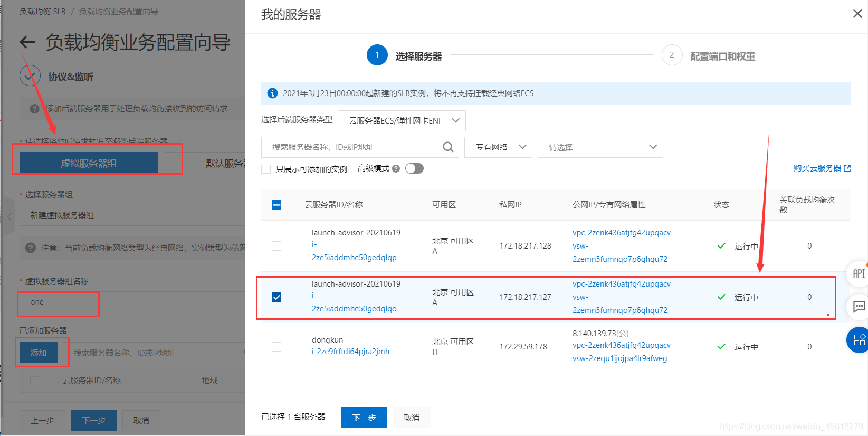Open the blue grid apps floating icon
Viewport: 868px width, 436px height.
859,340
